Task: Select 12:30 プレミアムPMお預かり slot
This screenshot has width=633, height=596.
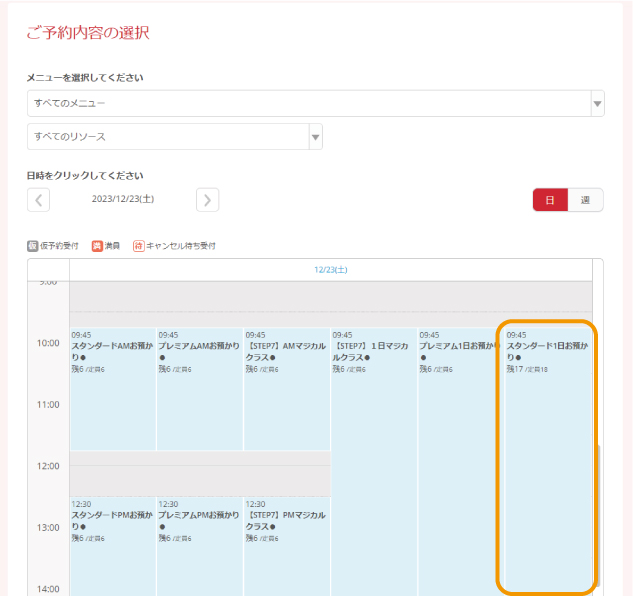Action: (x=200, y=546)
